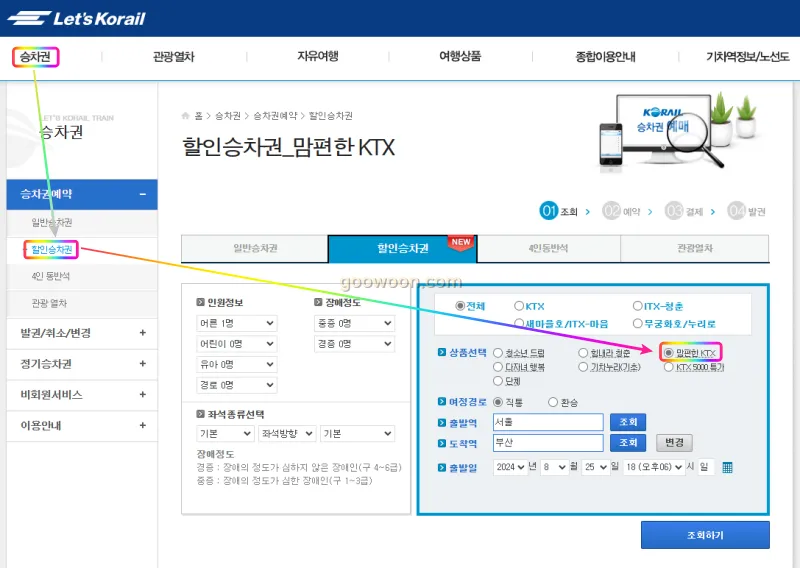Choose the 다자녀 행복 product option
Screen dimensions: 800x568
pyautogui.click(x=498, y=367)
